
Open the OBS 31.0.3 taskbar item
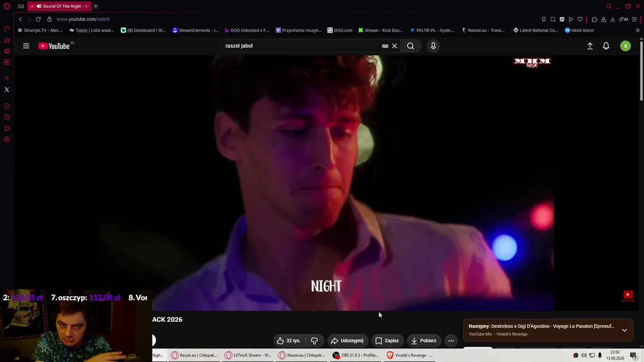[x=356, y=355]
